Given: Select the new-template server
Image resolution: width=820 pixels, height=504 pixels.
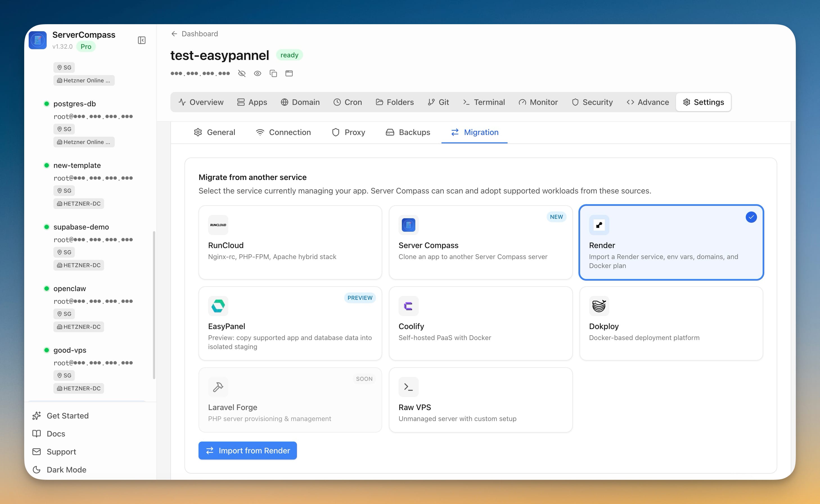Looking at the screenshot, I should (x=77, y=165).
